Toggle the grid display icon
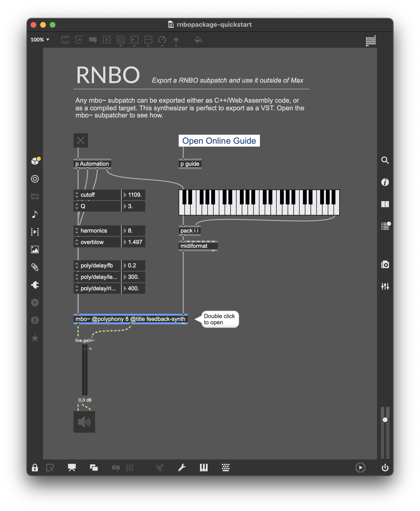Screen dimensions: 420x511 click(130, 468)
